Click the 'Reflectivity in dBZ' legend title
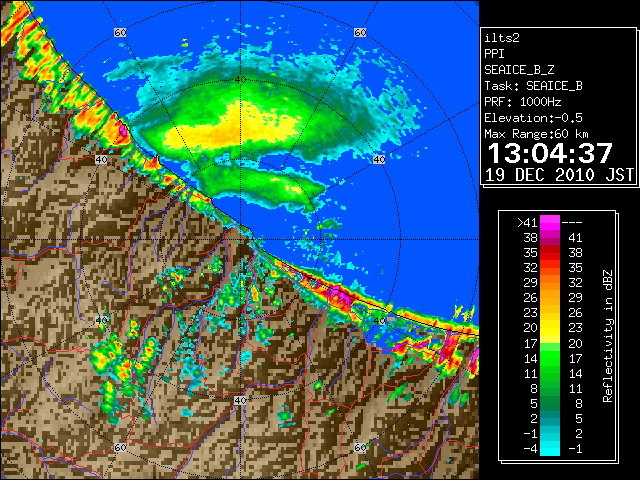640x480 pixels. [608, 336]
